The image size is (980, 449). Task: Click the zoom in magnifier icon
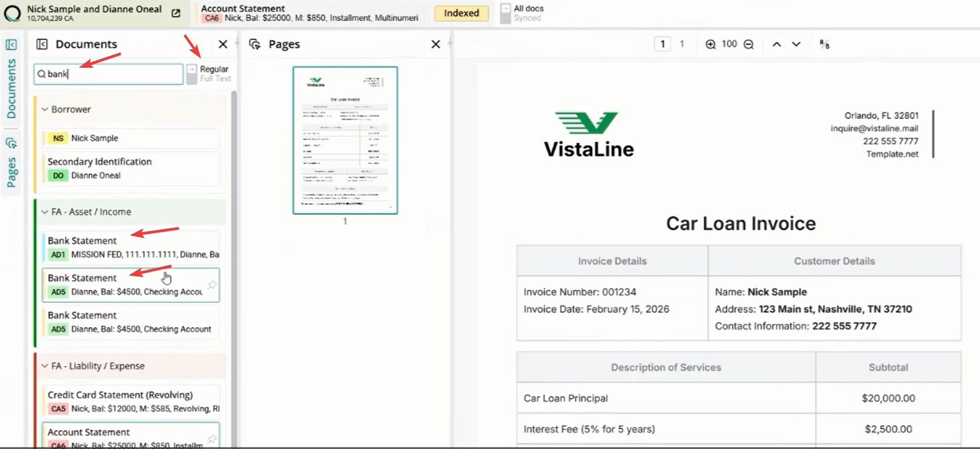click(711, 44)
